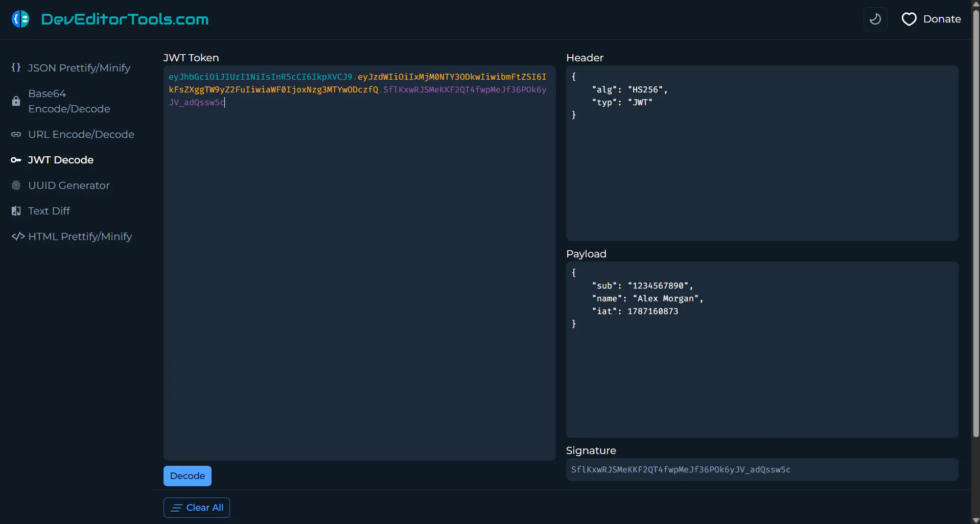Click the page vertical scrollbar thumb

[975, 224]
